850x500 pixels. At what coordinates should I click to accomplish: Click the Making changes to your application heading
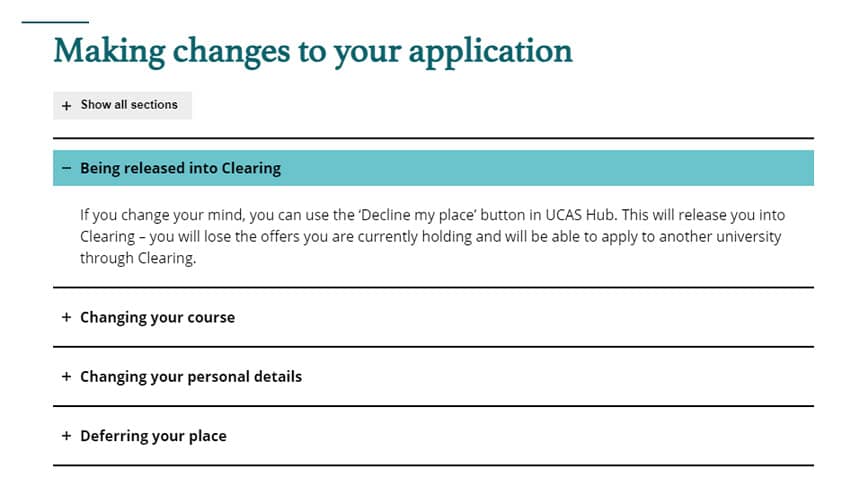pos(313,53)
